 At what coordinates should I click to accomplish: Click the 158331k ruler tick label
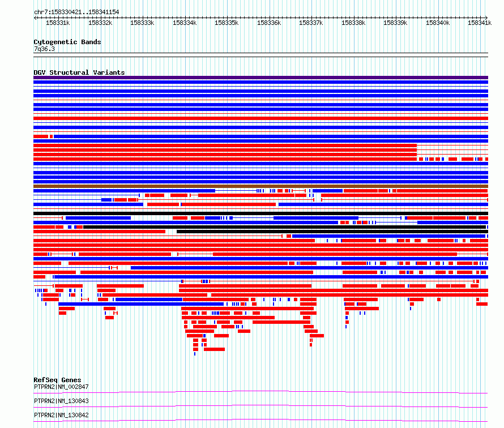click(58, 23)
